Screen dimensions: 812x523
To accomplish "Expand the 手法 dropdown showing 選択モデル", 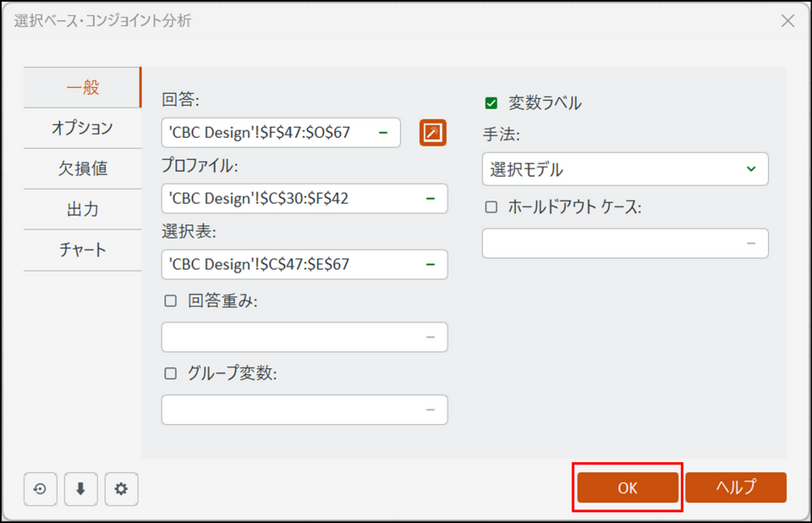I will tap(625, 169).
